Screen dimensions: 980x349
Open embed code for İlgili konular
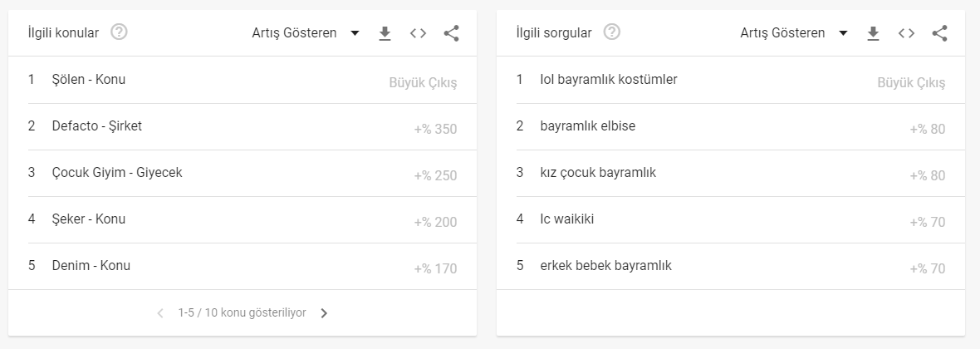418,33
